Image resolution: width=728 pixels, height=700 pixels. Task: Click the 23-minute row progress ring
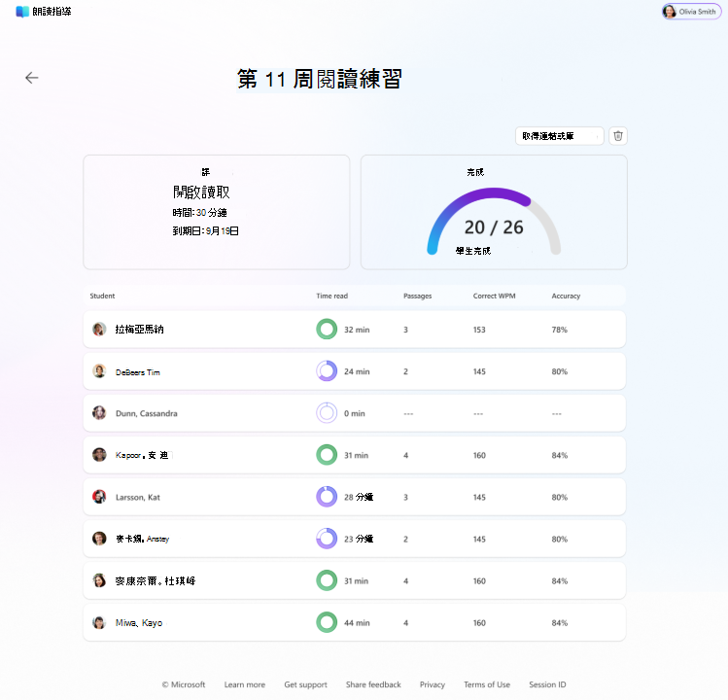pos(327,539)
